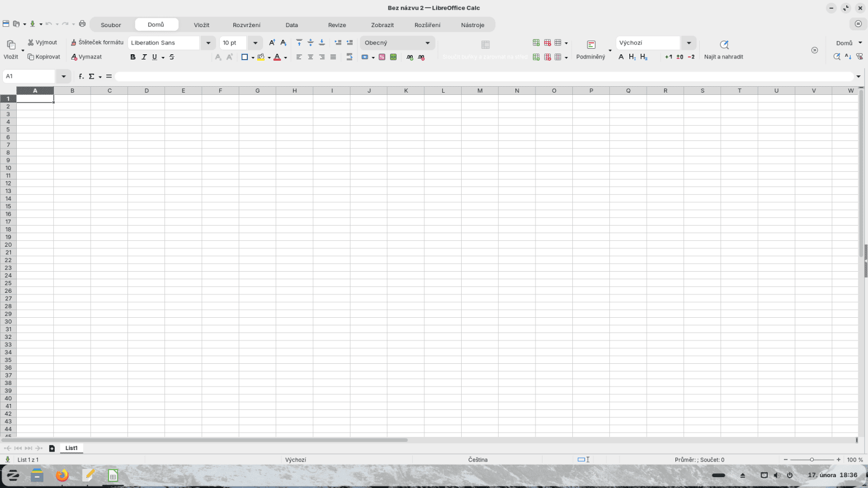Toggle justified text alignment
Screen dimensions: 868x488
tap(333, 57)
